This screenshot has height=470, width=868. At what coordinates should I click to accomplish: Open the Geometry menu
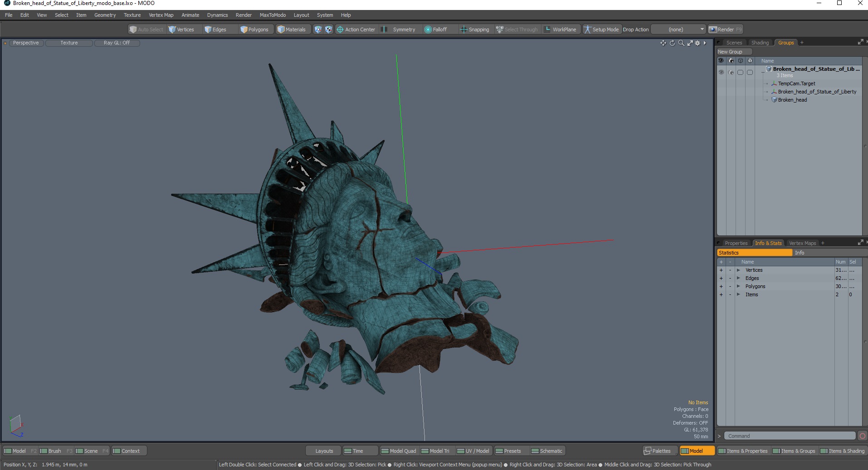point(105,15)
